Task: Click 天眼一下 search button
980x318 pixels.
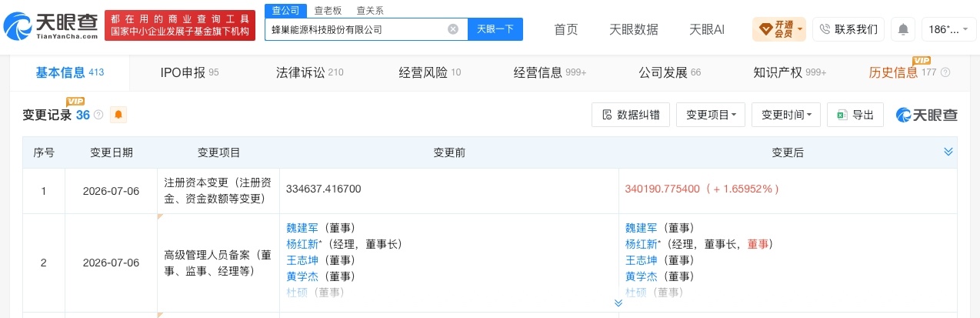Action: pos(495,29)
